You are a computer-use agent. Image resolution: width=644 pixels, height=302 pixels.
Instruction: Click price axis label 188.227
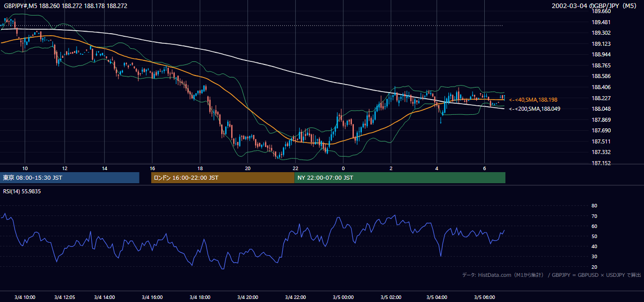coord(601,98)
